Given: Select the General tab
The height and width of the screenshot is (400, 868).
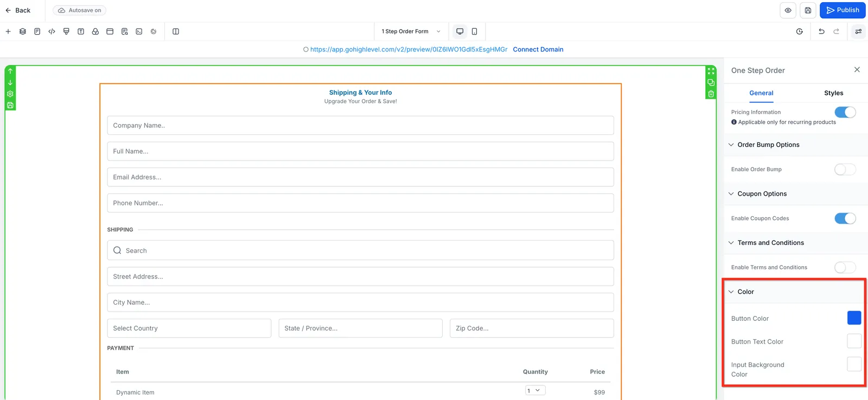Looking at the screenshot, I should coord(761,93).
